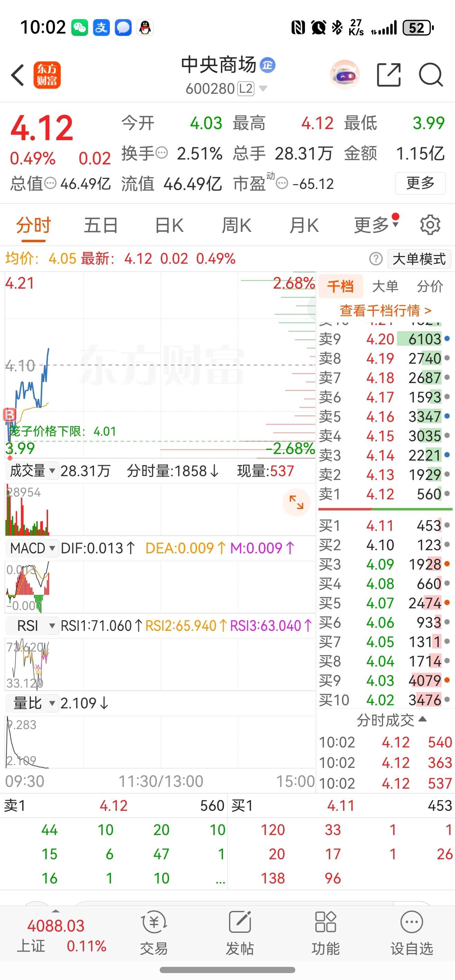Open RSI indicator dropdown

click(32, 625)
